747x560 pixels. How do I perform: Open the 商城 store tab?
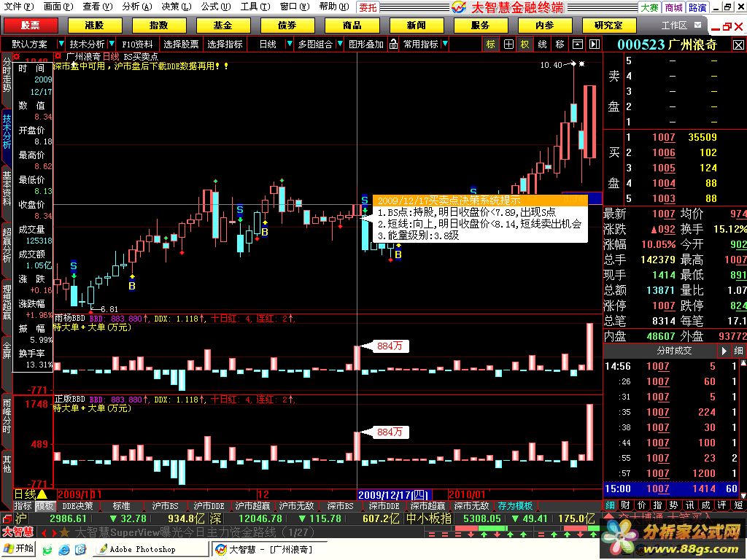coord(673,7)
